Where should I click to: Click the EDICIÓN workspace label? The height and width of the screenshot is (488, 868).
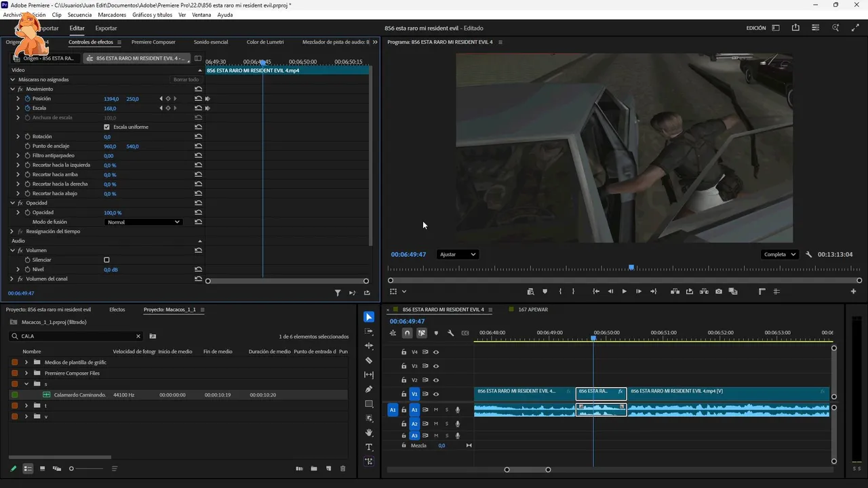pyautogui.click(x=756, y=28)
